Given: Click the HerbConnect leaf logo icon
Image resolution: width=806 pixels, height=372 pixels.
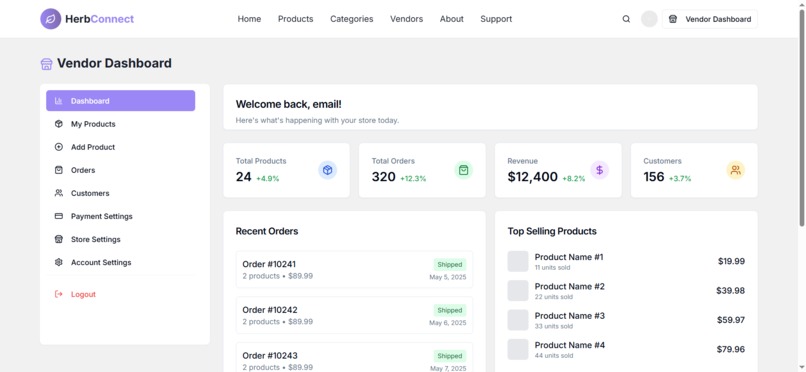Looking at the screenshot, I should (50, 19).
